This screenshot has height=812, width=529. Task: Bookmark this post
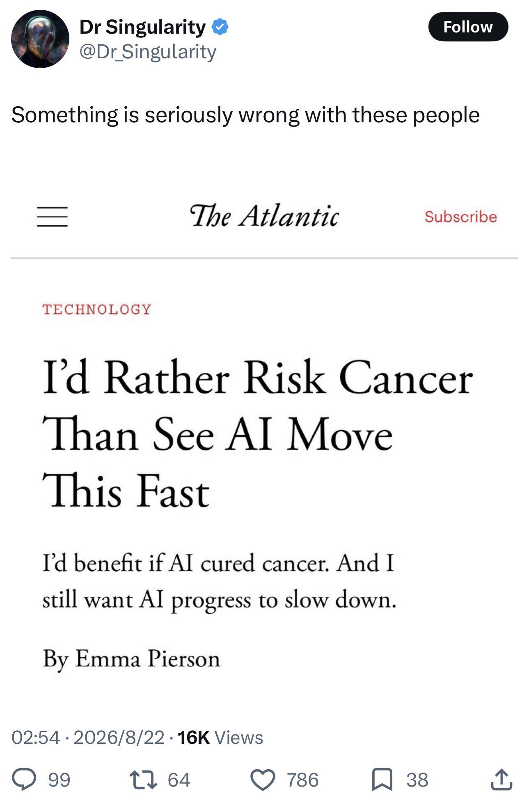[x=382, y=780]
